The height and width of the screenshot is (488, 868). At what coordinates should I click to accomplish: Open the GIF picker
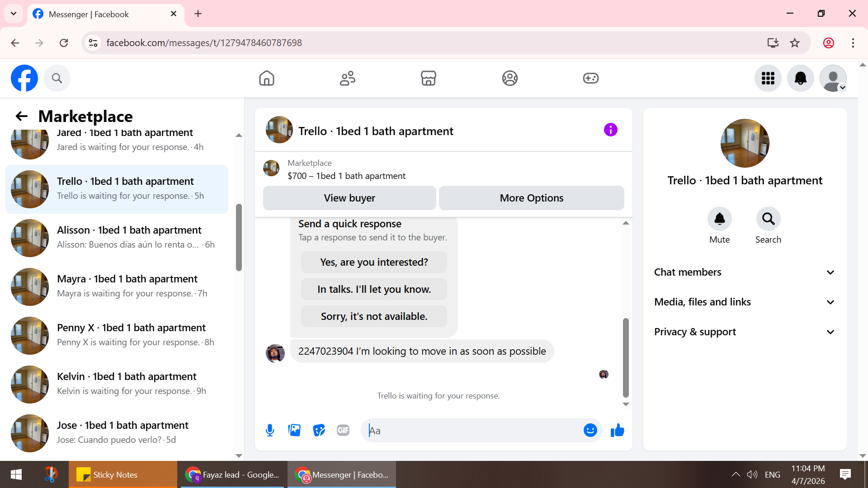(343, 431)
